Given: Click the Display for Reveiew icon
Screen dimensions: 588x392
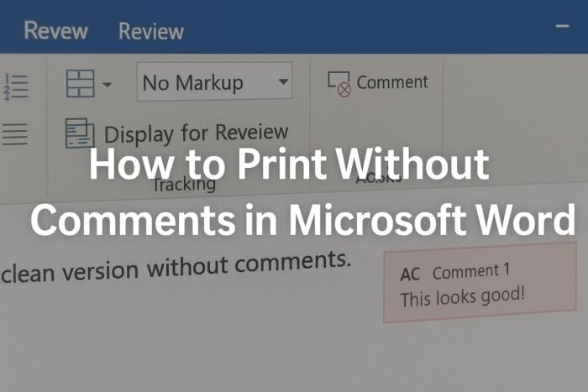Looking at the screenshot, I should click(x=80, y=133).
